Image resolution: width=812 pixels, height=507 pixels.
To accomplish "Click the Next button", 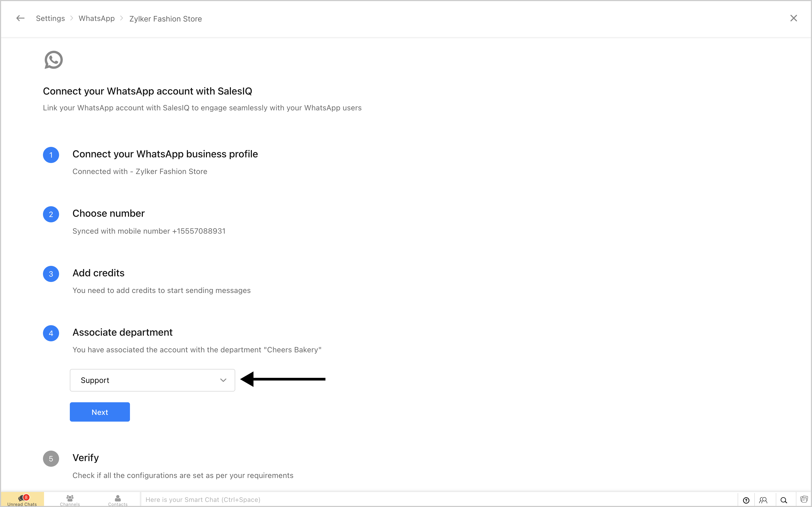I will click(100, 412).
